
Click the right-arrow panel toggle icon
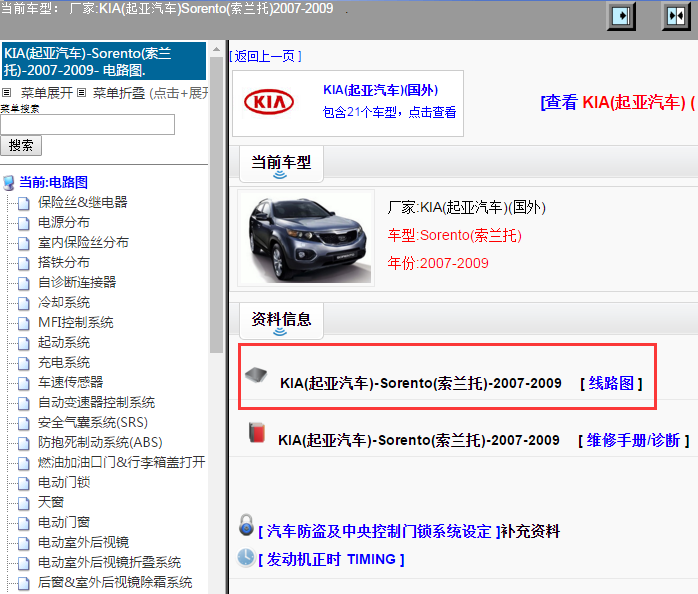pos(621,16)
